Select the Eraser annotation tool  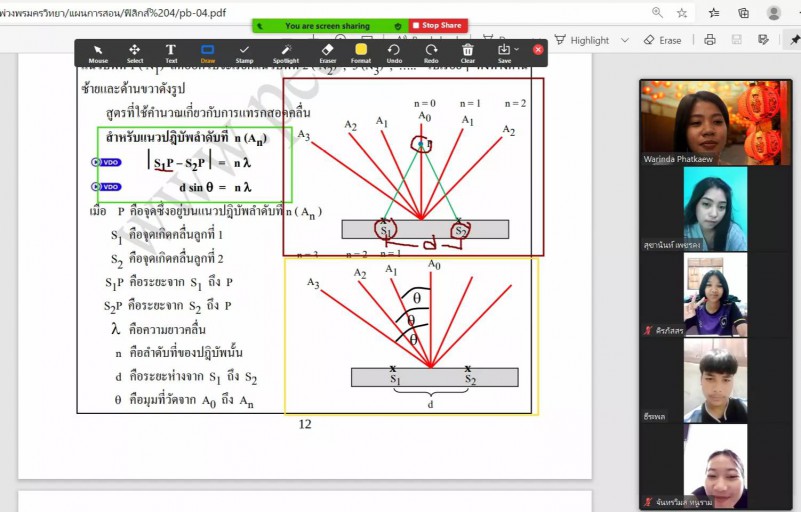[327, 53]
